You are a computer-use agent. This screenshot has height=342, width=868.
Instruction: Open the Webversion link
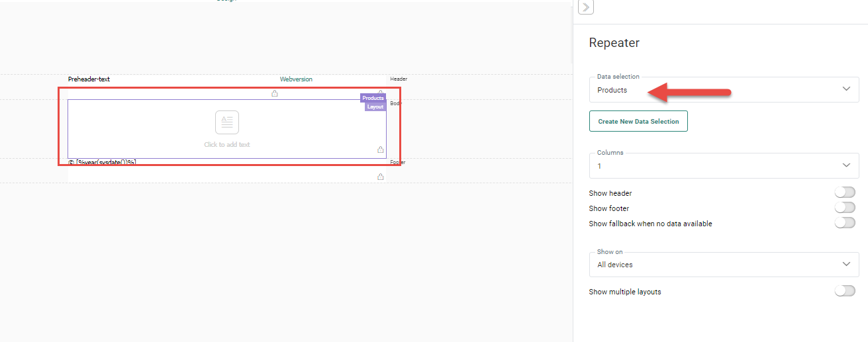click(296, 79)
